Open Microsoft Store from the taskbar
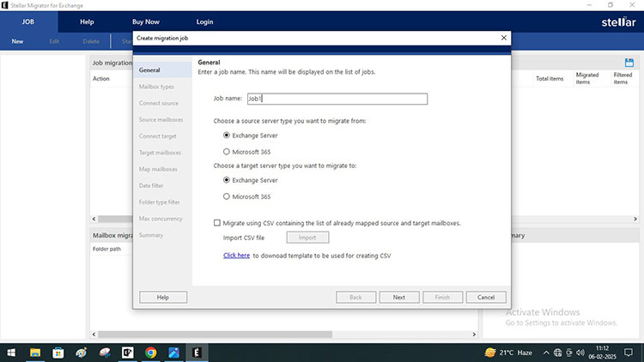The image size is (644, 362). pyautogui.click(x=58, y=352)
